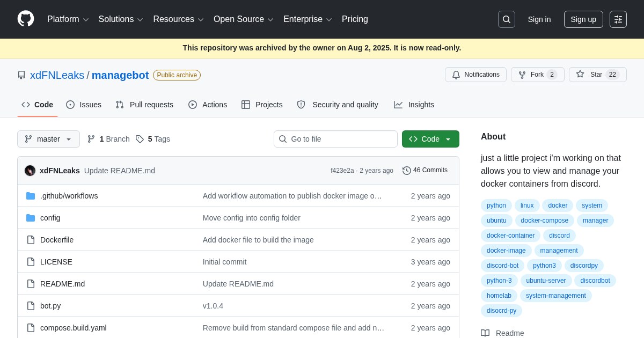Expand the Platform menu
The image size is (644, 338).
tap(68, 19)
